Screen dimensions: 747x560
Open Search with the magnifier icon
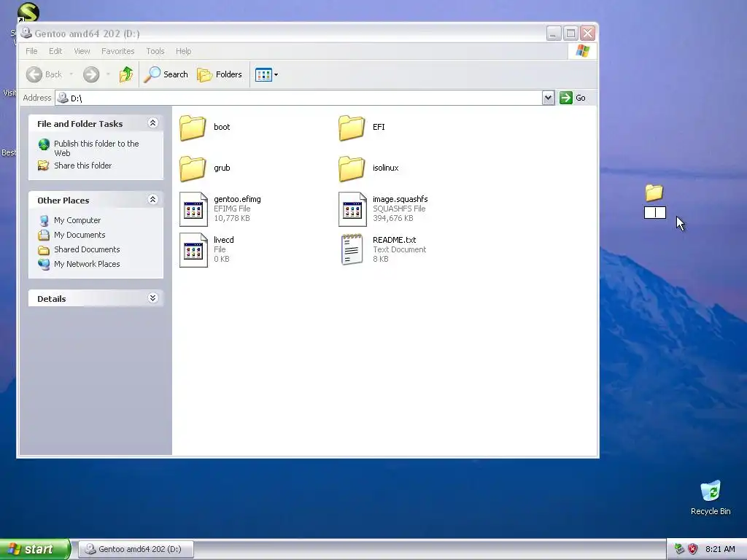[x=152, y=74]
